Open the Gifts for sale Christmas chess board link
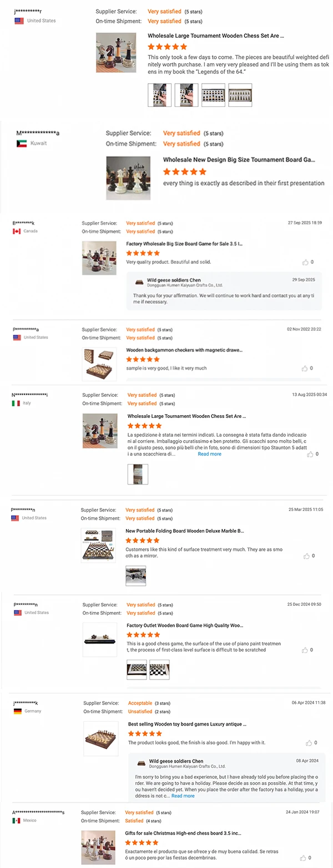 [183, 833]
